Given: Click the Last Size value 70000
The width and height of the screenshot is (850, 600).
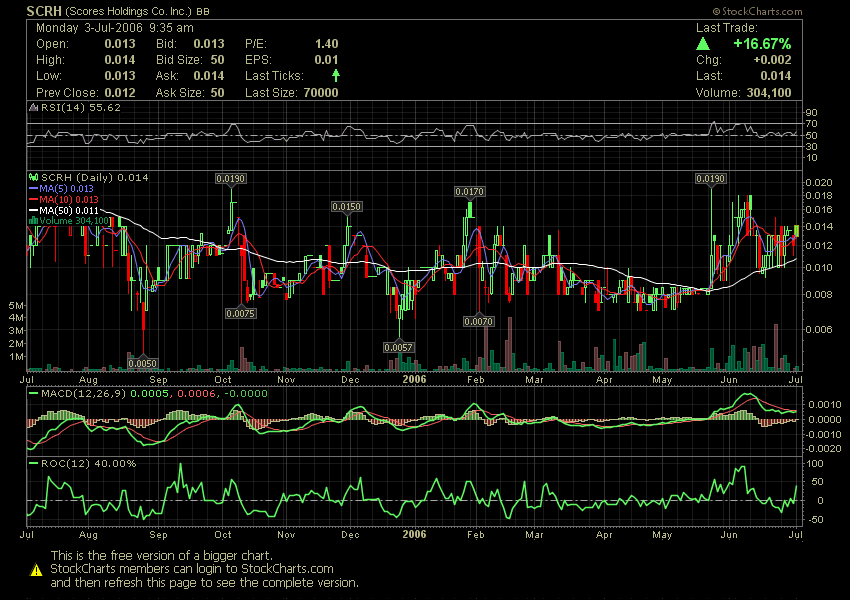Looking at the screenshot, I should 321,93.
